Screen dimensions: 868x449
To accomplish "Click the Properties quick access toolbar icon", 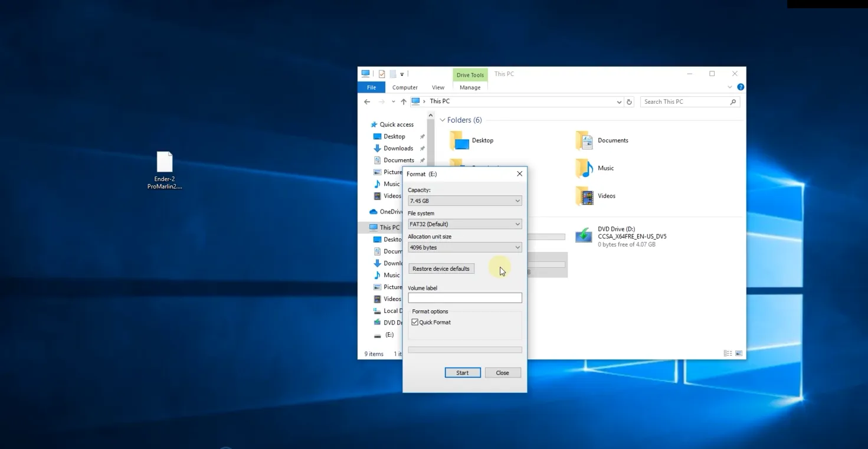I will pyautogui.click(x=382, y=74).
